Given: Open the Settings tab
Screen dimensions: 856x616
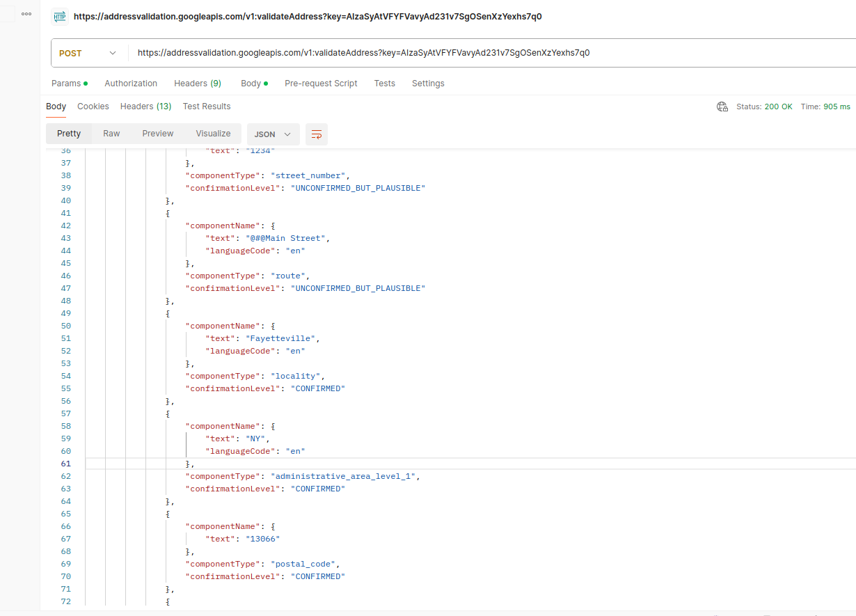Looking at the screenshot, I should [428, 84].
